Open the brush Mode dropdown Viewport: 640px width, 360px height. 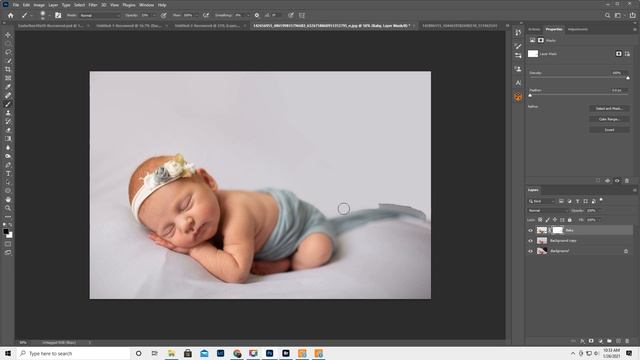click(x=100, y=15)
